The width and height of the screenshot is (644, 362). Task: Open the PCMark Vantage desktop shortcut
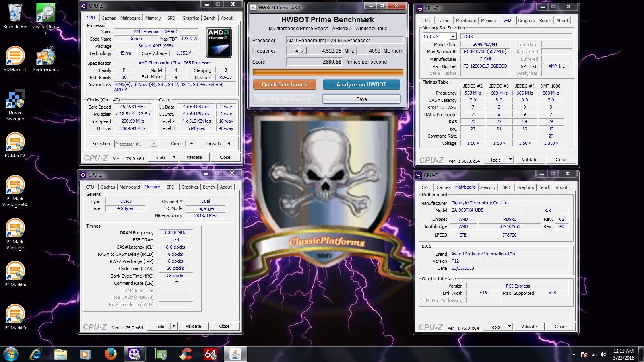click(15, 234)
